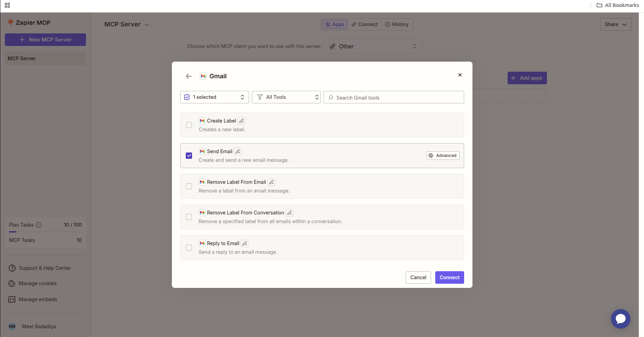The height and width of the screenshot is (337, 644).
Task: Click Gmail icon on Create Label row
Action: (202, 121)
